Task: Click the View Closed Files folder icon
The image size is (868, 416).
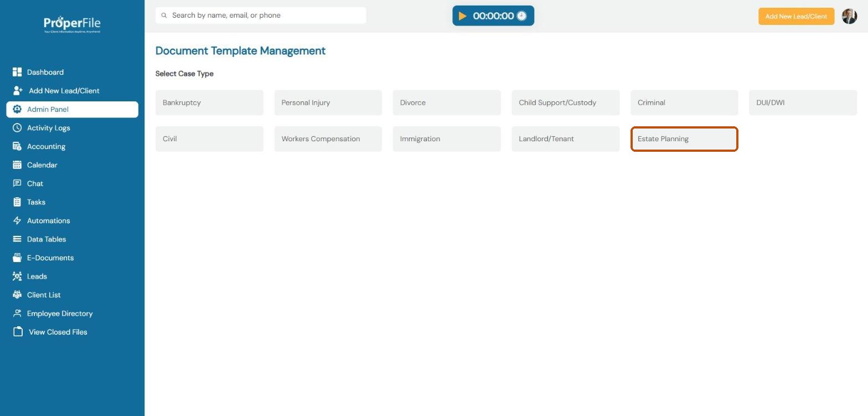Action: coord(18,332)
